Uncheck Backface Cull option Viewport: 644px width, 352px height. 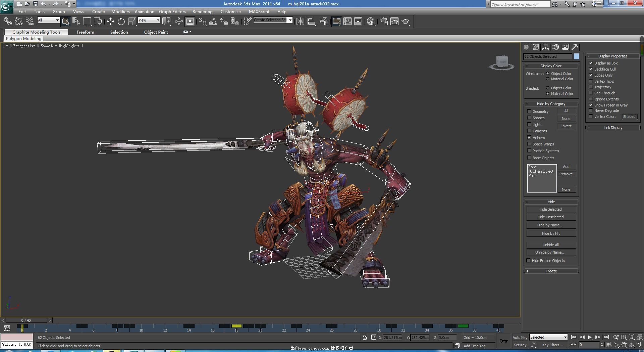pyautogui.click(x=591, y=69)
